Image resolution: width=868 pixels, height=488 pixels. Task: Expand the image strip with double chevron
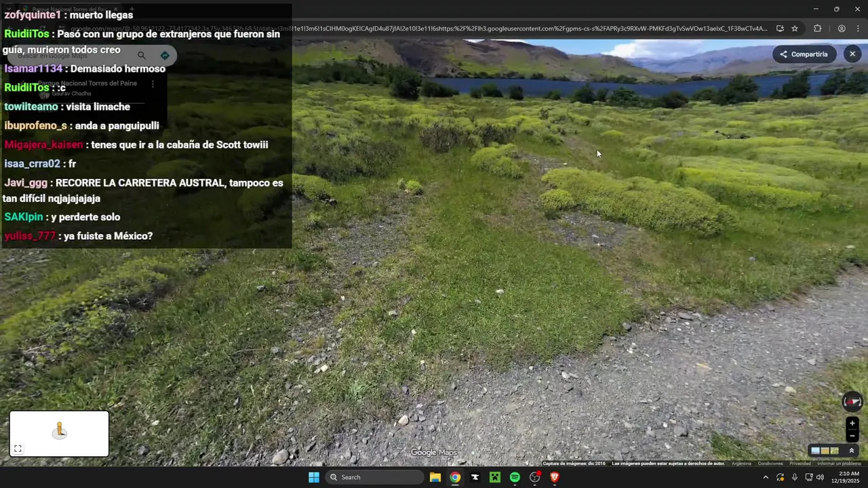point(852,451)
